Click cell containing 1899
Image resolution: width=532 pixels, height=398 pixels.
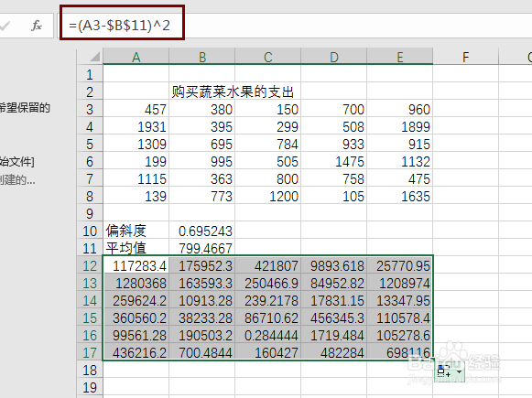[x=399, y=126]
